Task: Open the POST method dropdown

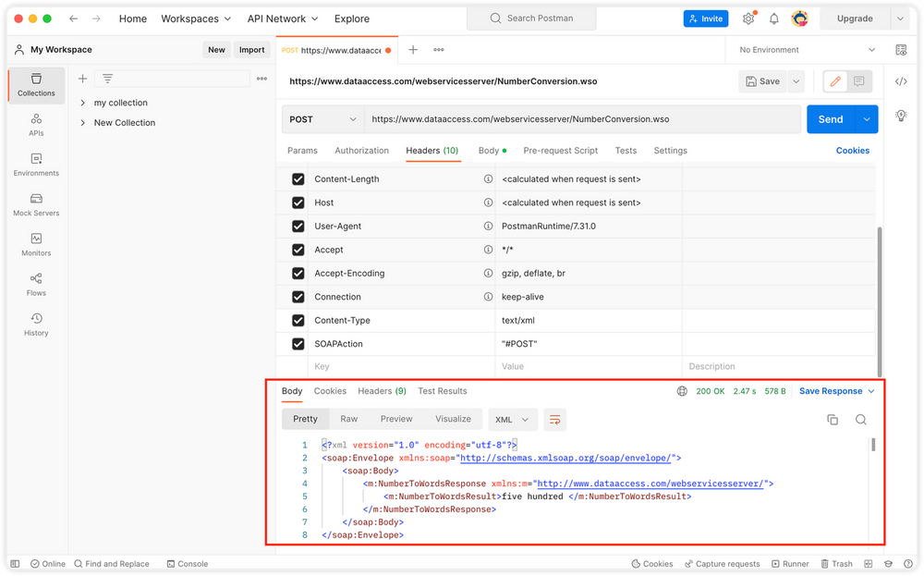Action: pos(322,119)
